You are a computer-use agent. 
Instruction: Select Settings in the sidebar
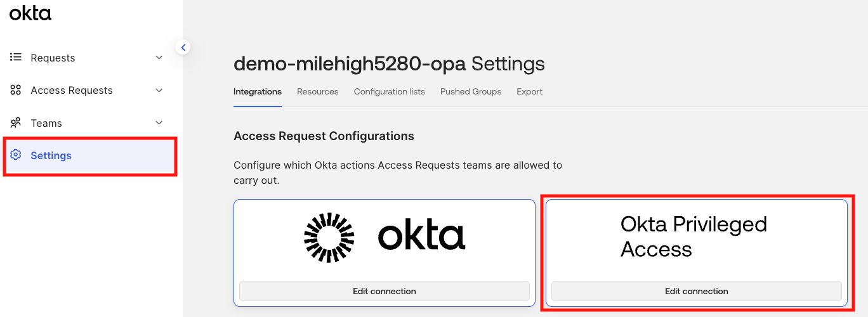point(90,155)
